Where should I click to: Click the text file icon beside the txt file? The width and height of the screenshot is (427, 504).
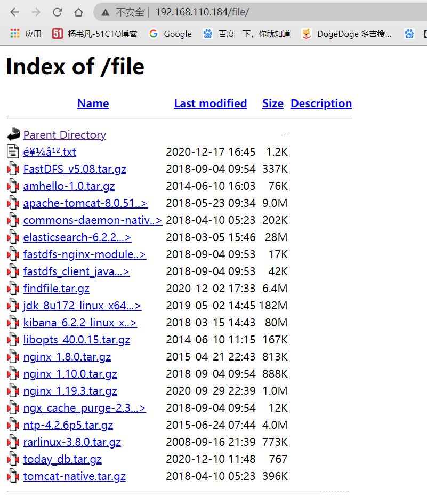(x=12, y=151)
